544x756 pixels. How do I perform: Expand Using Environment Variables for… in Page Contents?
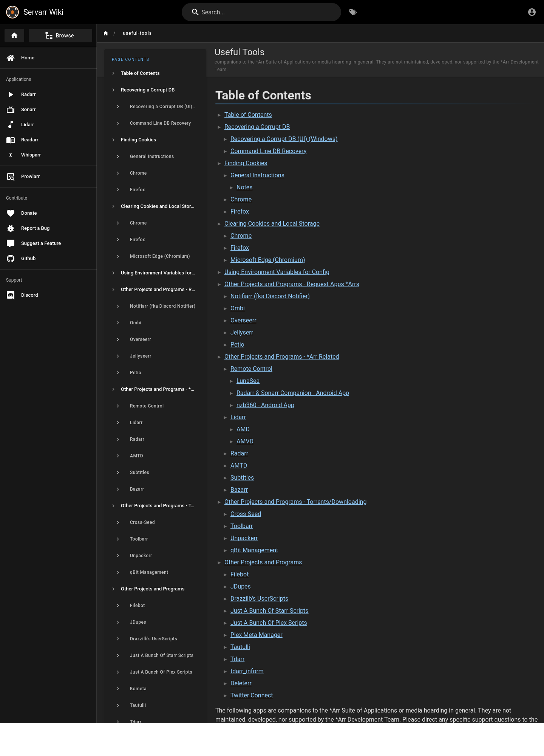pos(155,273)
